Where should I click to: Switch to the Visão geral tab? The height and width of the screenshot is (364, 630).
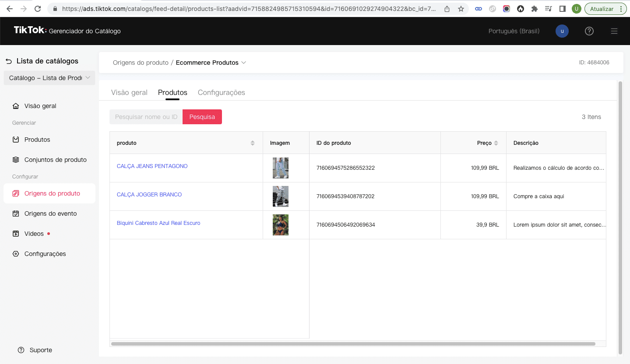(129, 92)
